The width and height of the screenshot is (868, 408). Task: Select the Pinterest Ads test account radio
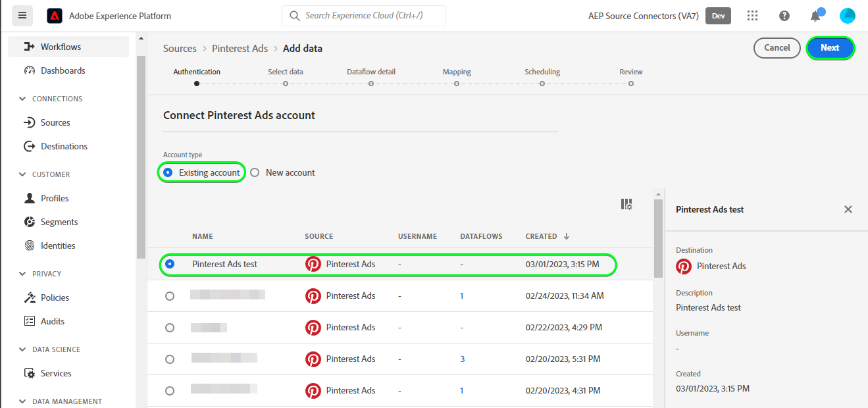click(170, 264)
